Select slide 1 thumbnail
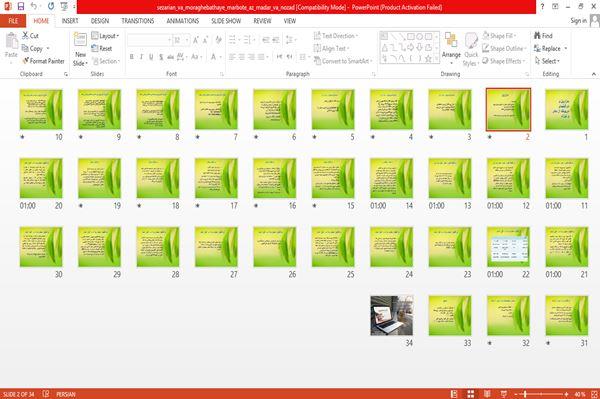Image resolution: width=600 pixels, height=399 pixels. click(567, 109)
